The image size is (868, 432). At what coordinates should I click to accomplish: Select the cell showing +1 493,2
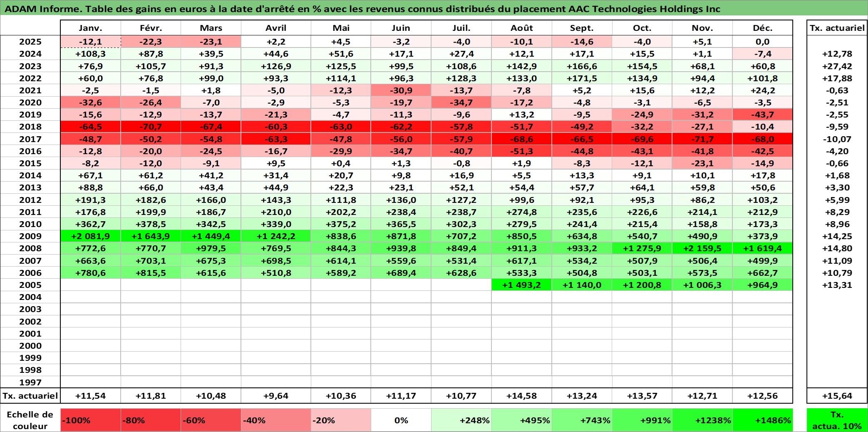pos(521,285)
